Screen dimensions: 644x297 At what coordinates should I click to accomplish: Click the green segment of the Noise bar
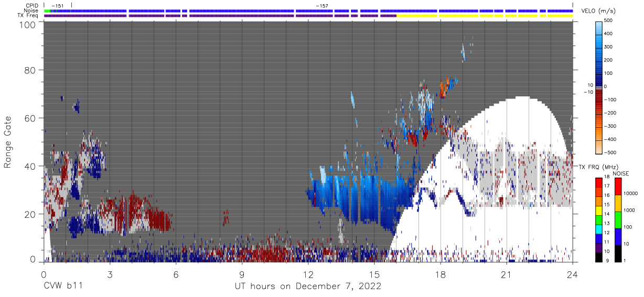48,10
